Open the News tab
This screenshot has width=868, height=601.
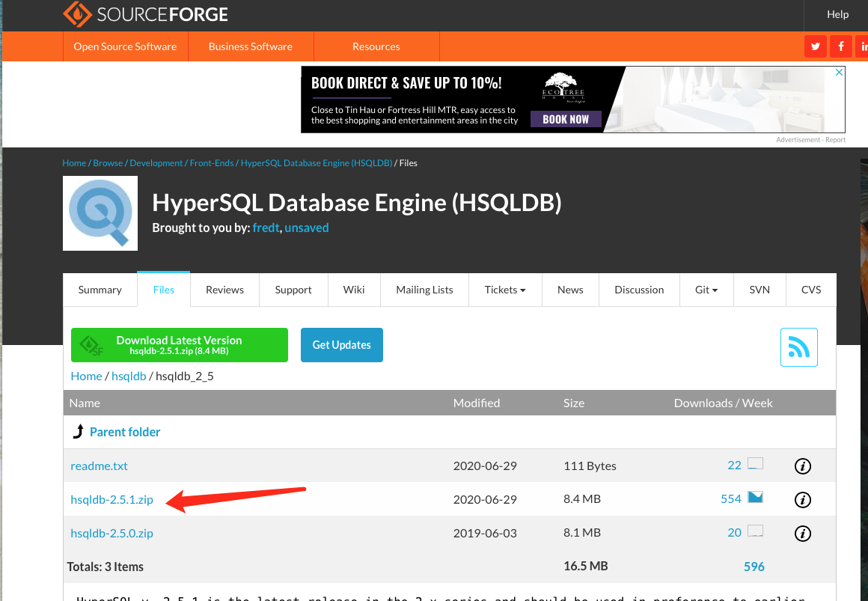click(x=570, y=290)
